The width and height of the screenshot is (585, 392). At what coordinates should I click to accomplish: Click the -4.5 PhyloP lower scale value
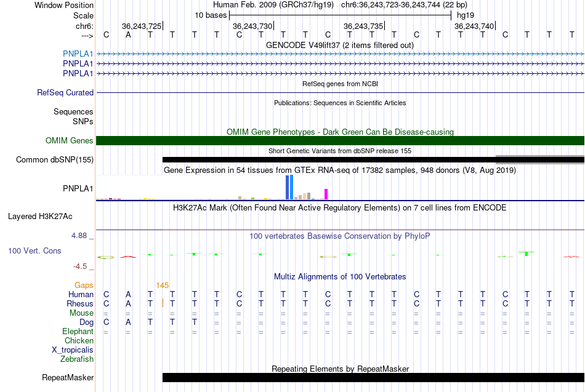click(80, 266)
